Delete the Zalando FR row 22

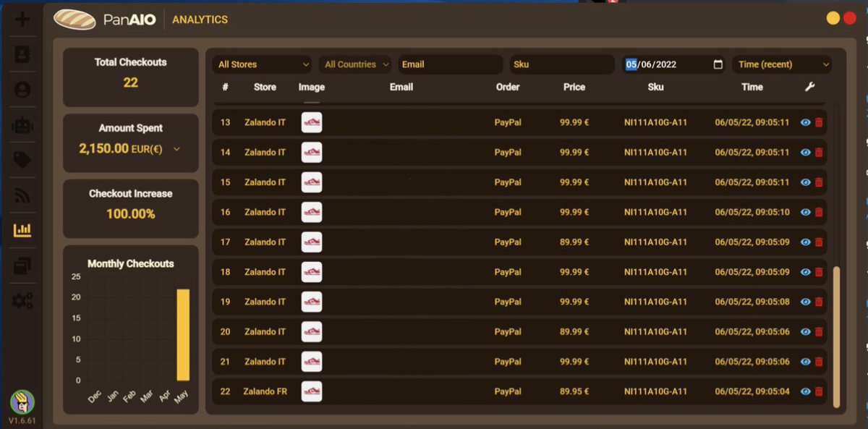pos(819,391)
